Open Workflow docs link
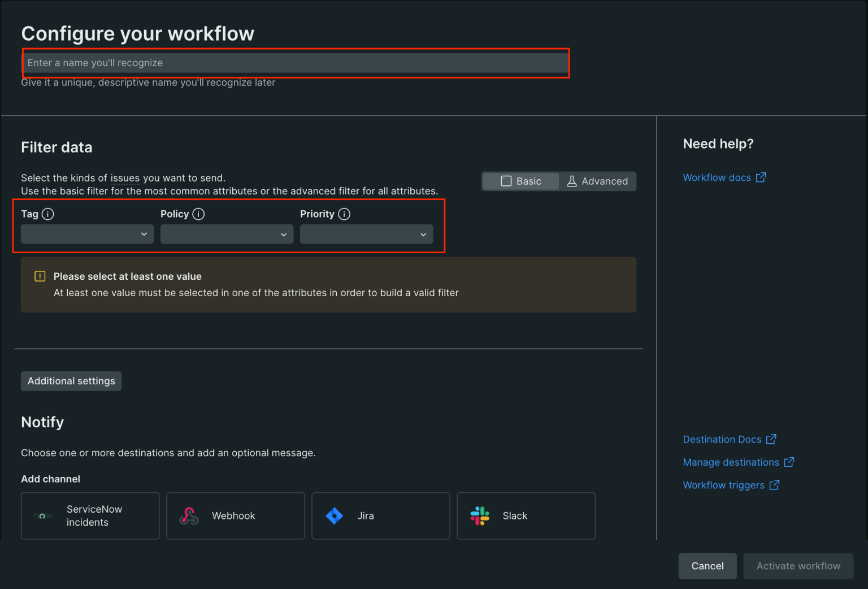 pyautogui.click(x=724, y=177)
